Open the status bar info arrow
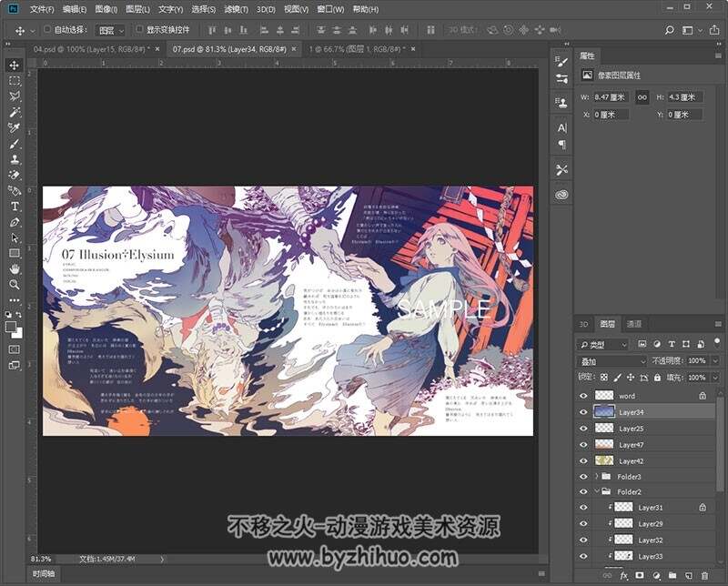 162,560
